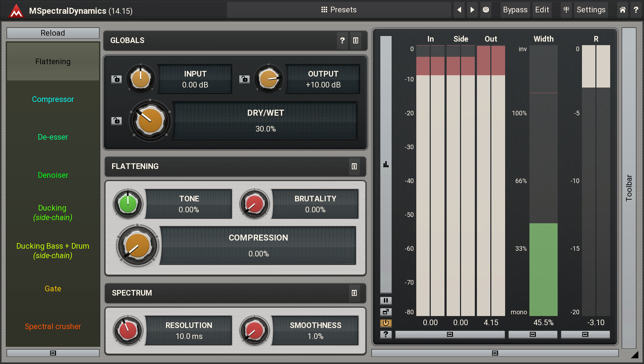Go to the previous preset arrow
This screenshot has width=644, height=364.
(459, 10)
